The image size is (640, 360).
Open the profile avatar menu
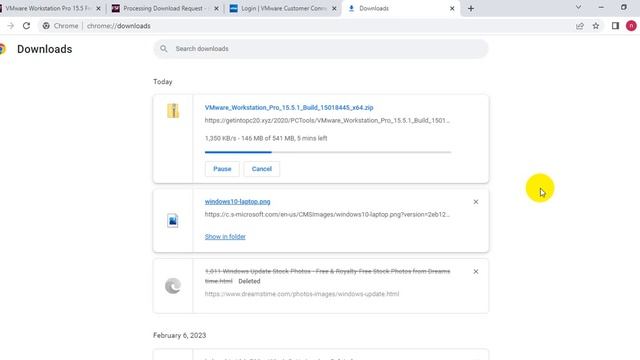tap(631, 26)
